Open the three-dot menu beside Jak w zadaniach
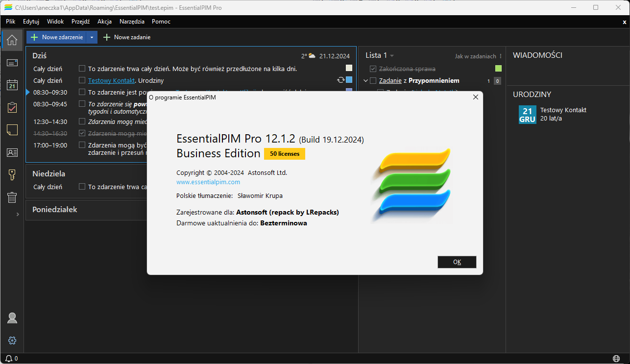The width and height of the screenshot is (630, 364). (500, 56)
